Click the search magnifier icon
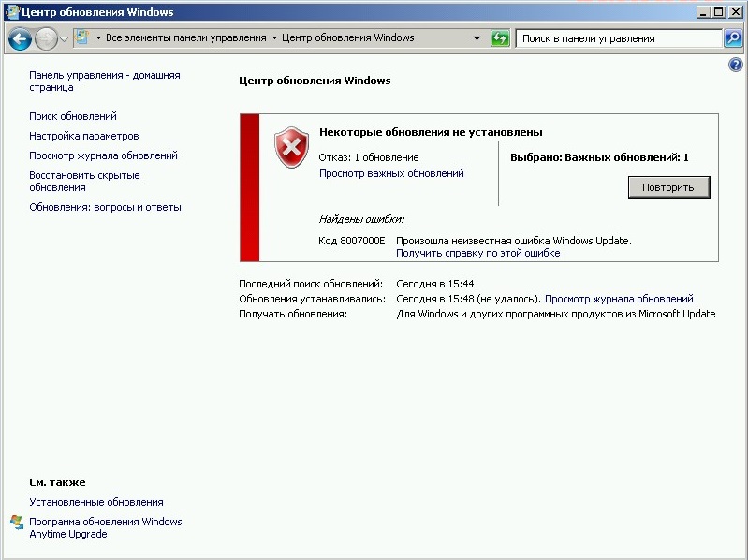This screenshot has width=748, height=560. click(x=733, y=38)
